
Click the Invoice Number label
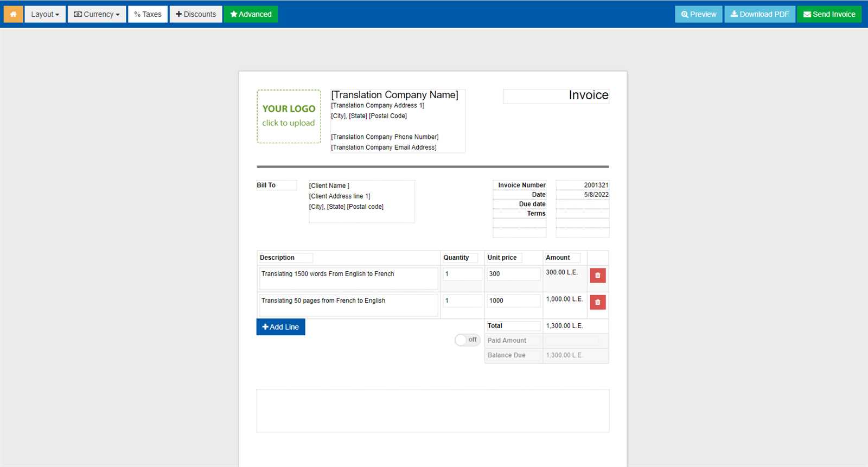(520, 185)
